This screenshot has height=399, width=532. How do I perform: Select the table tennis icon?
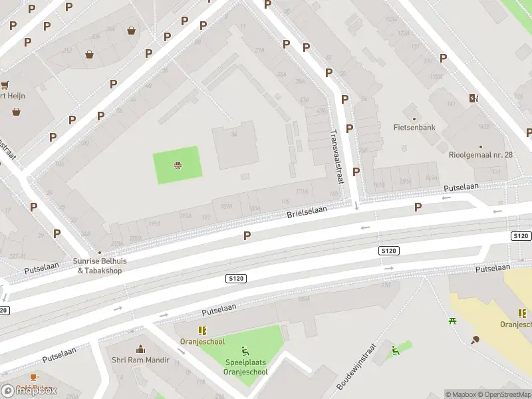(475, 340)
